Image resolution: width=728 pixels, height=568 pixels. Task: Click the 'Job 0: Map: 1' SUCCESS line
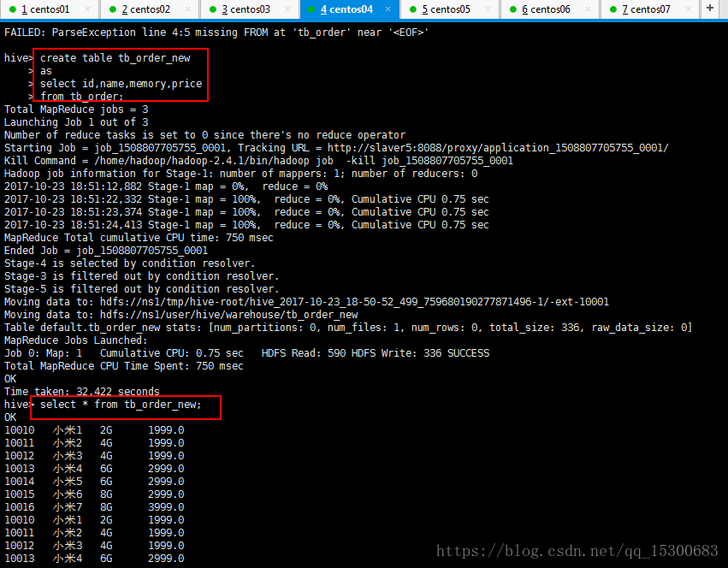[x=246, y=353]
